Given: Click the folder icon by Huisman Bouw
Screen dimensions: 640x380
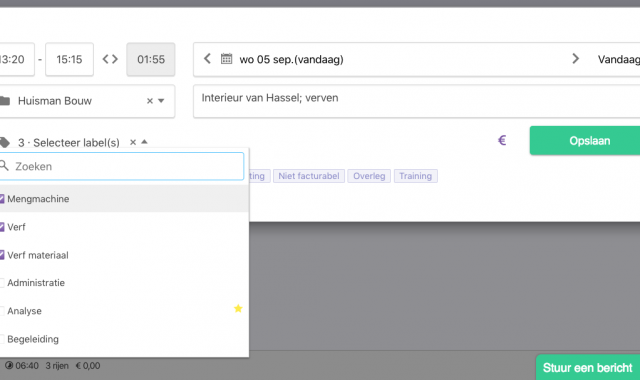Looking at the screenshot, I should 4,100.
